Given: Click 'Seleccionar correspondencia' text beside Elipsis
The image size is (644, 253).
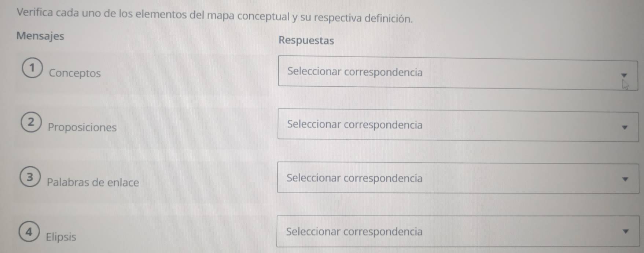Looking at the screenshot, I should tap(354, 232).
